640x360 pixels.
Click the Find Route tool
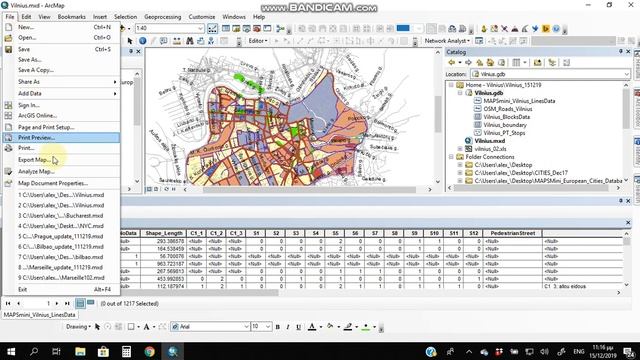[200, 41]
